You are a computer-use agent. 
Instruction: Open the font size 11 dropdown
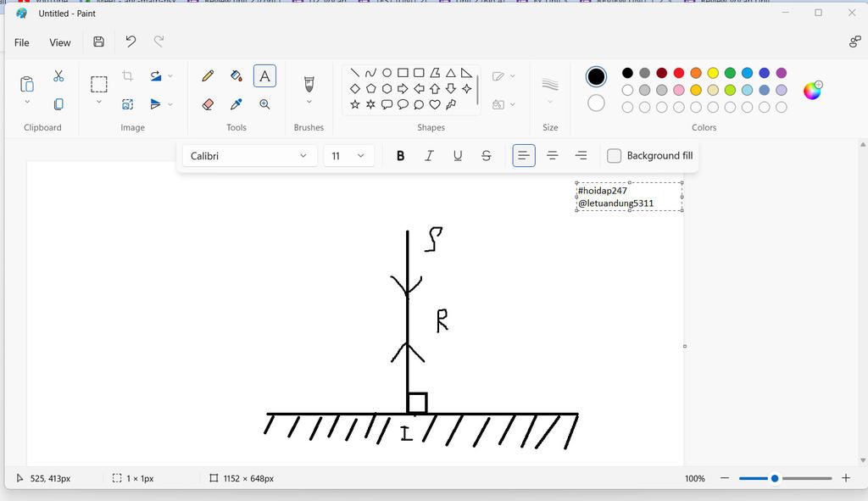pyautogui.click(x=348, y=156)
